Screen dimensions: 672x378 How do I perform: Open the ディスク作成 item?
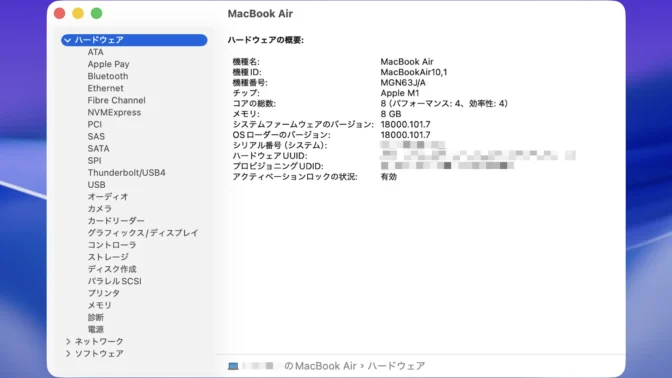pos(112,269)
